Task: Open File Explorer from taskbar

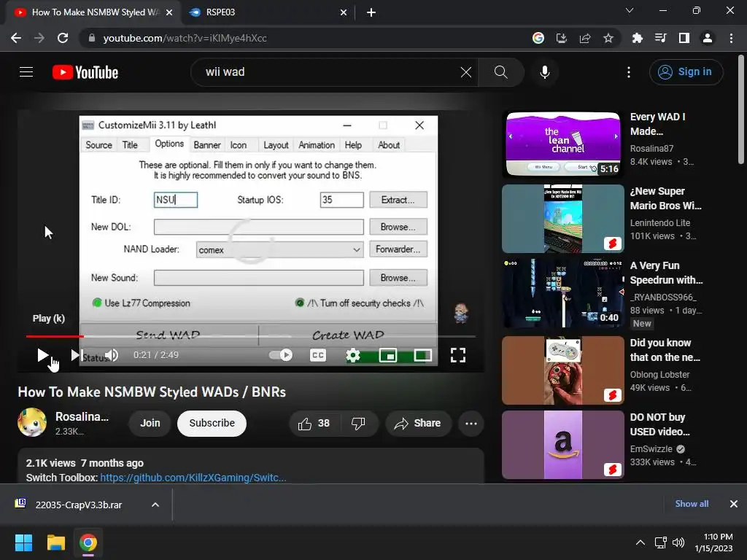Action: click(x=55, y=542)
